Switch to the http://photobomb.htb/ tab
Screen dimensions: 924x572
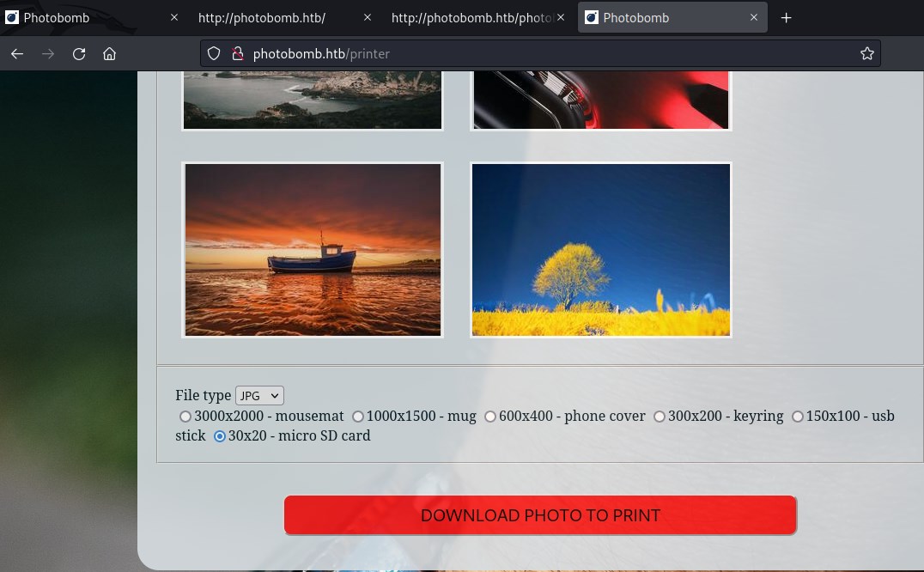[x=262, y=17]
